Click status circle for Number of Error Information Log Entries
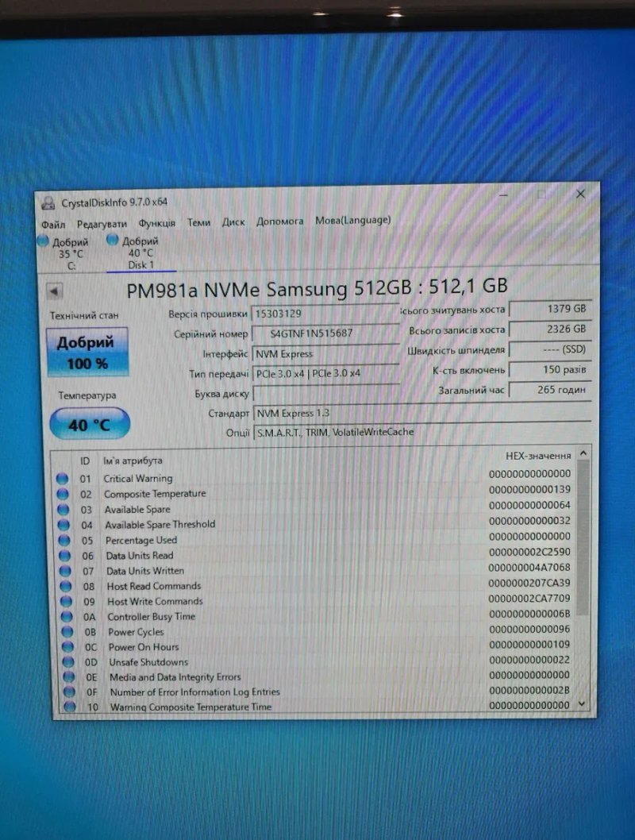The width and height of the screenshot is (635, 840). point(70,692)
